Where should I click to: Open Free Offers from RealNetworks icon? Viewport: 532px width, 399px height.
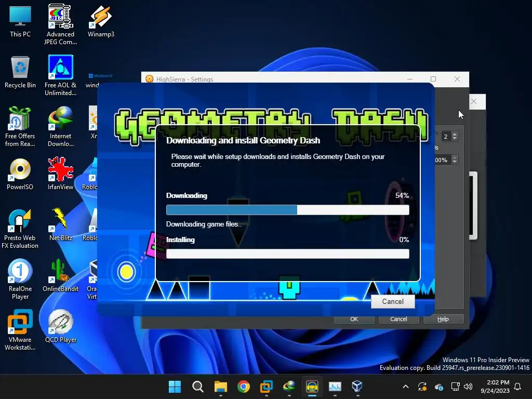pyautogui.click(x=20, y=127)
